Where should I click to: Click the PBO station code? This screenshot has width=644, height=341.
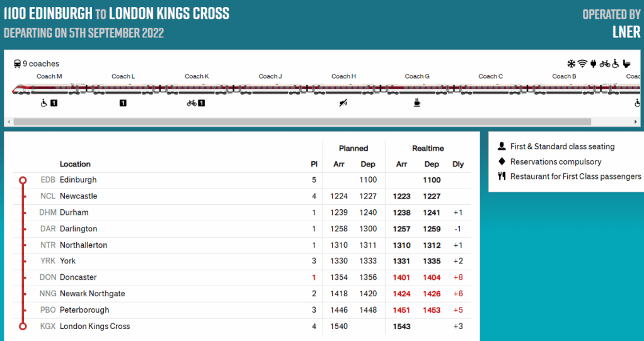48,310
